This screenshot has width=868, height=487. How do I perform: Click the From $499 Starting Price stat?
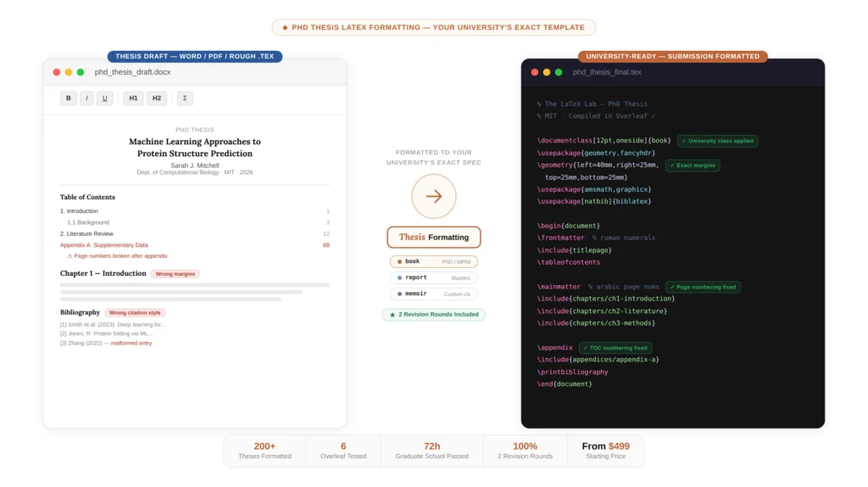(605, 451)
